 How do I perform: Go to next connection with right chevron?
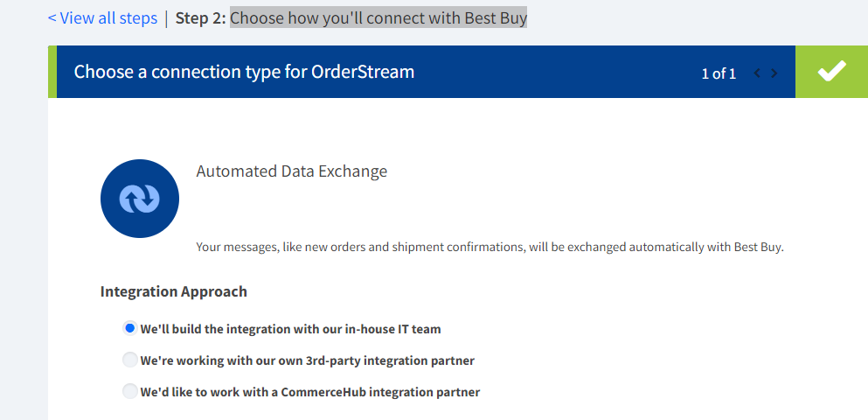(774, 73)
